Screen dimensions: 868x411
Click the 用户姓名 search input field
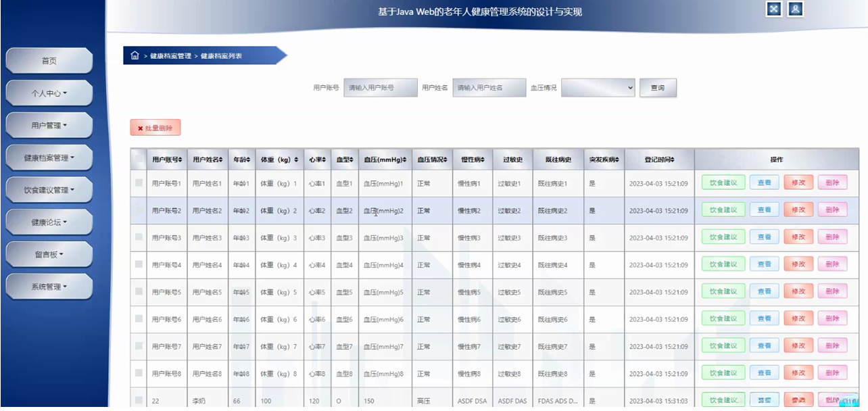(x=489, y=88)
